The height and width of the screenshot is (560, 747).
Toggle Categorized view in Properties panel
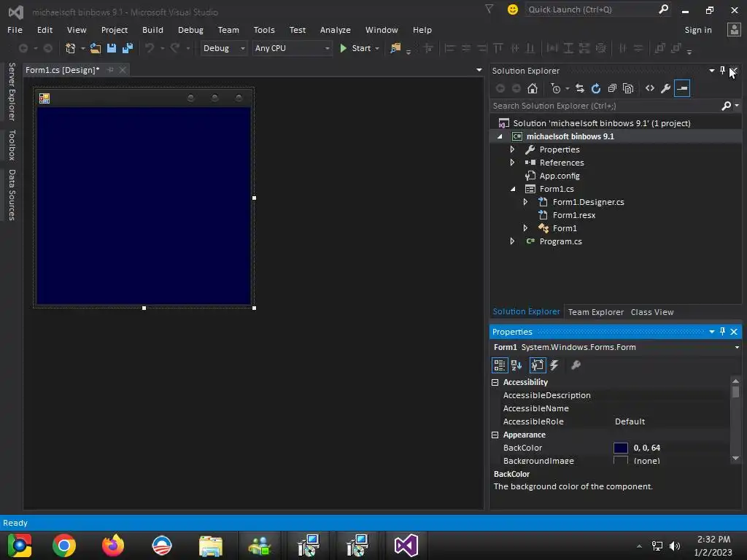coord(499,365)
